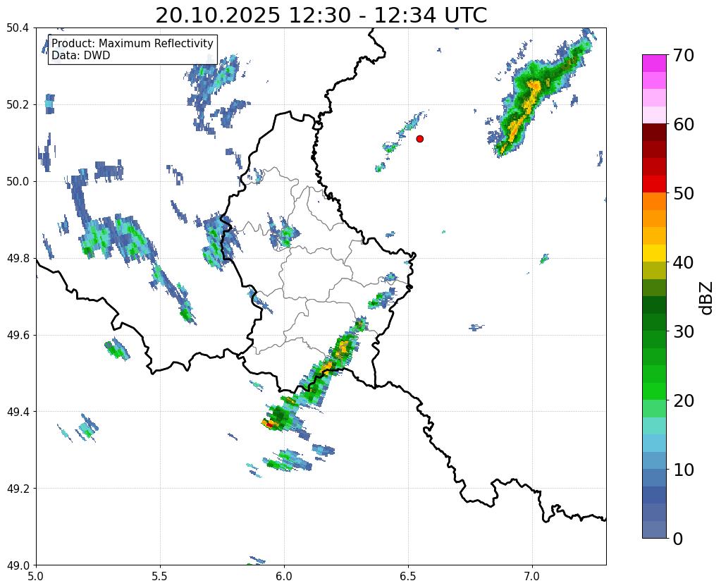Click the 5.5 longitude tick label

[160, 576]
